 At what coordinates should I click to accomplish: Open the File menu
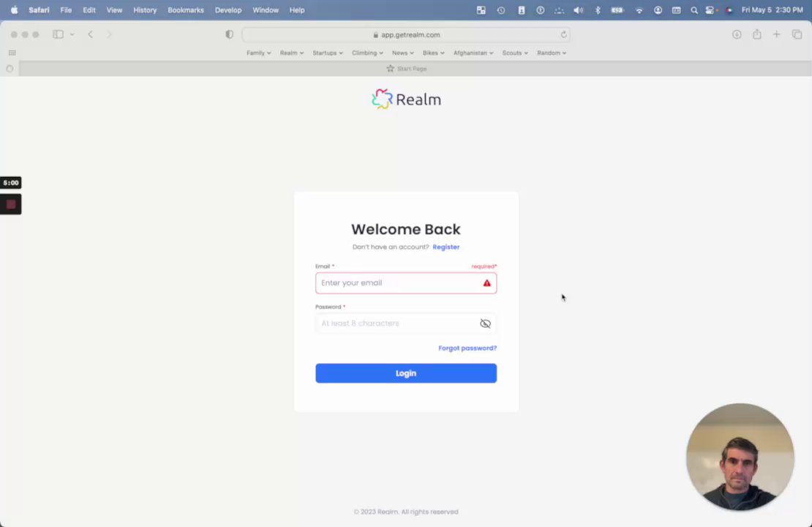(66, 10)
